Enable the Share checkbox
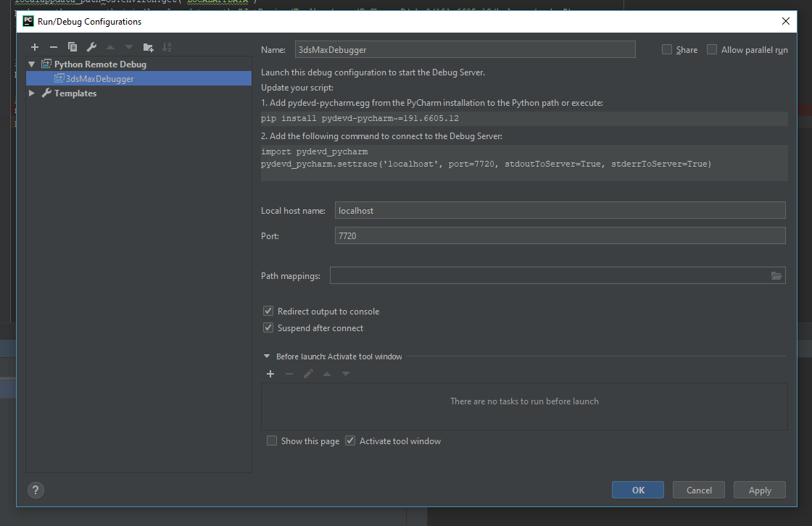 pyautogui.click(x=667, y=49)
